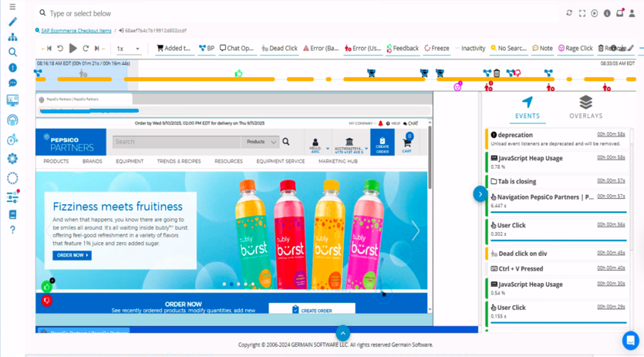The width and height of the screenshot is (644, 357).
Task: Click the forward clockwise arrow control
Action: tap(86, 49)
